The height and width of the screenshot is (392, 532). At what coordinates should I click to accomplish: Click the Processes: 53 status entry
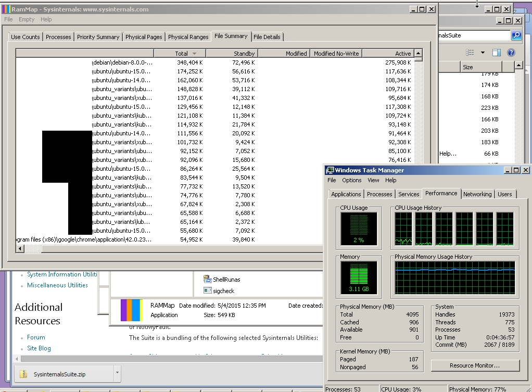coord(343,389)
